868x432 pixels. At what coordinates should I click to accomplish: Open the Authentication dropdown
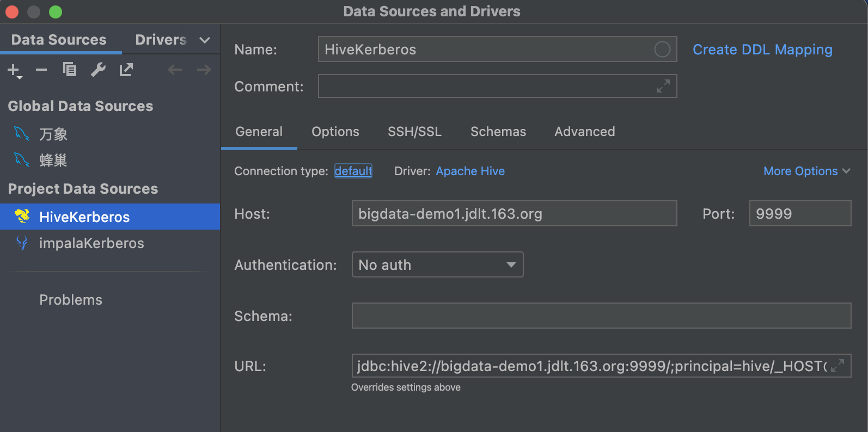click(x=438, y=264)
